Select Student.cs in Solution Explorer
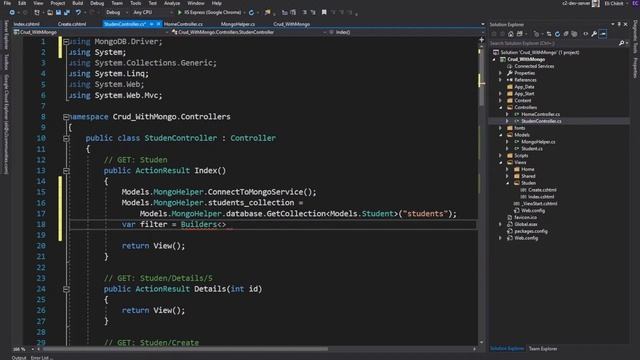640x360 pixels. click(532, 149)
